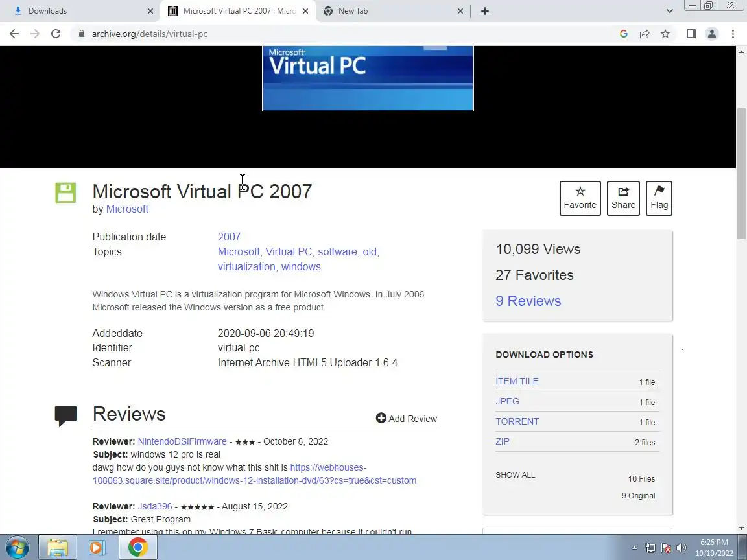Open the windows topic link
This screenshot has height=560, width=747.
point(301,266)
